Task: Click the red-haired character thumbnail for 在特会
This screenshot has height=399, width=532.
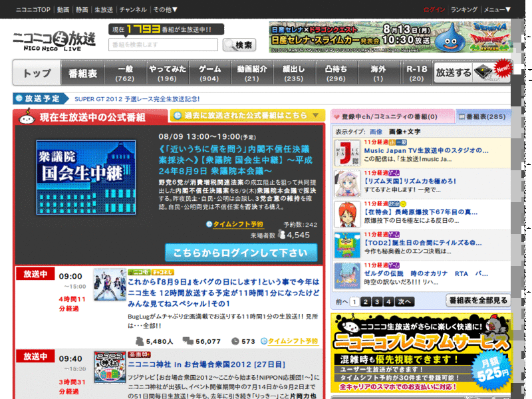Action: [347, 214]
